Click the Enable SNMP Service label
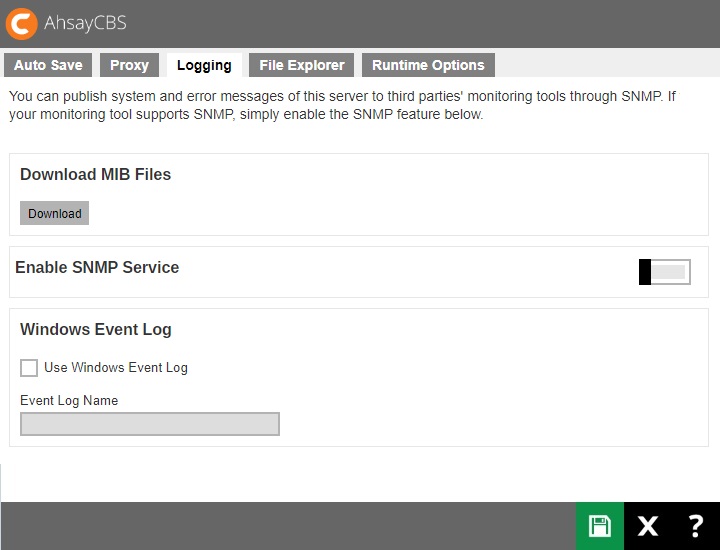Image resolution: width=720 pixels, height=550 pixels. 97,267
